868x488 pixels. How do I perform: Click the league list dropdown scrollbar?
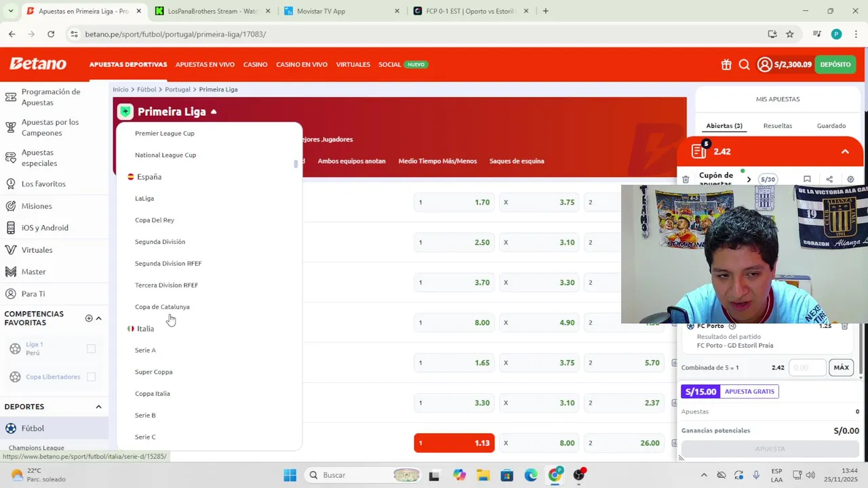(x=296, y=164)
